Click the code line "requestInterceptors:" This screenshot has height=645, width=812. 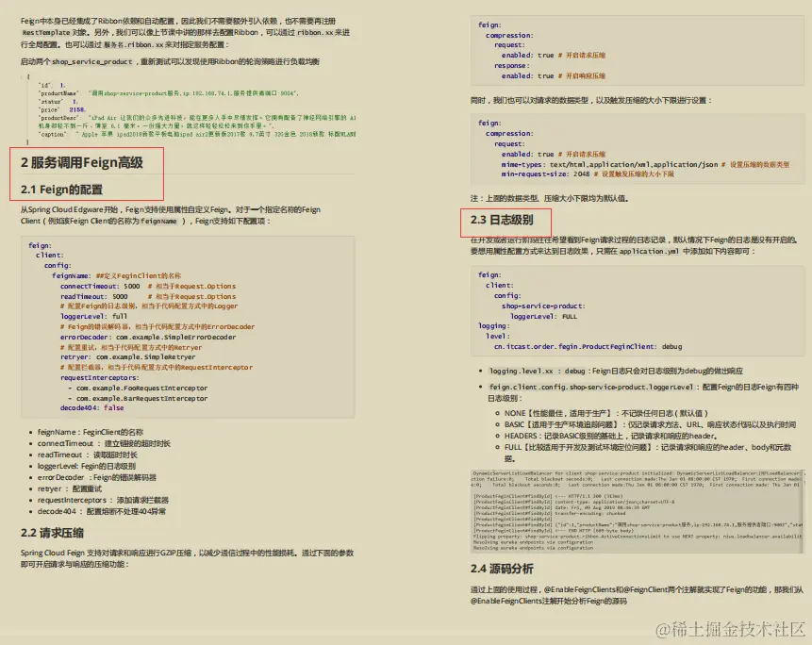coord(99,378)
